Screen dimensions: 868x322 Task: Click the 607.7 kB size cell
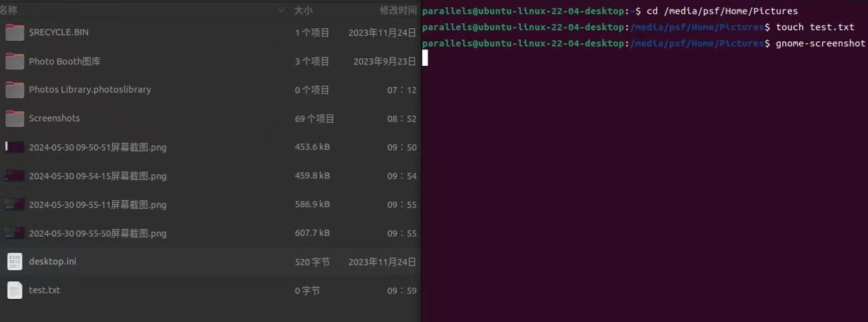(x=312, y=233)
